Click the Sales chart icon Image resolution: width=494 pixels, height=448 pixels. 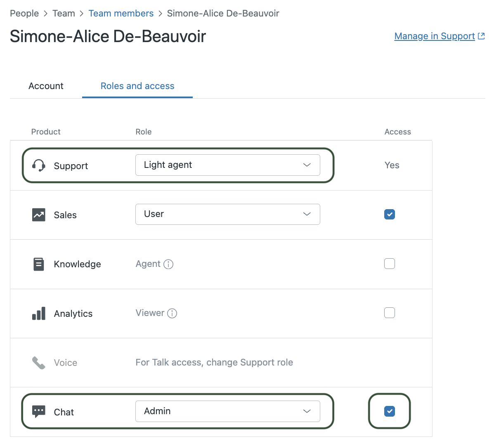38,215
